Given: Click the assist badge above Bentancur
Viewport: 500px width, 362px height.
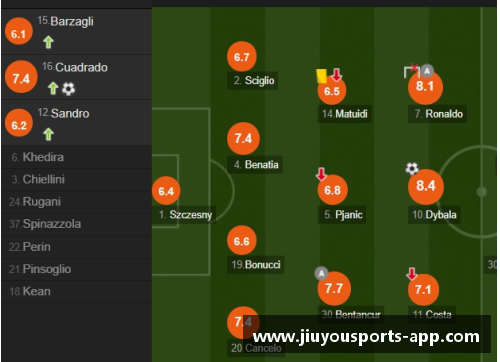Looking at the screenshot, I should click(x=321, y=274).
